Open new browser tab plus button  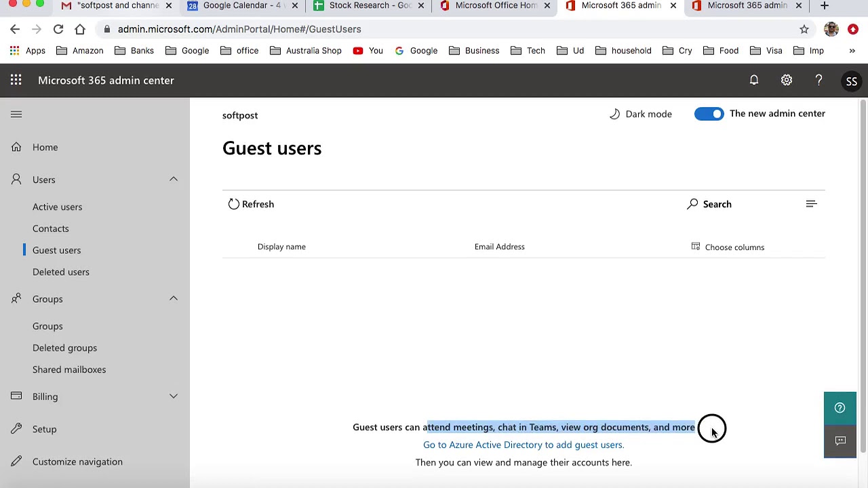tap(825, 5)
